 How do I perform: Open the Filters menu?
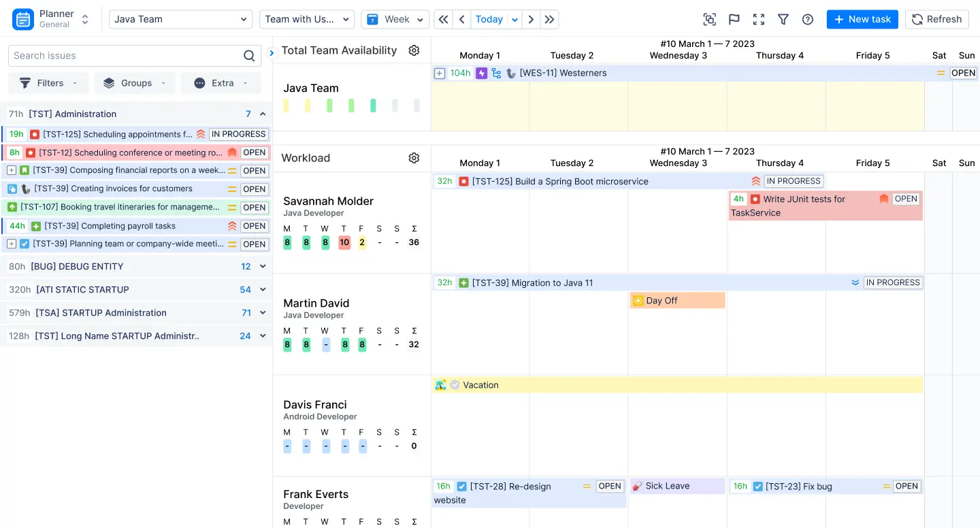[x=48, y=83]
